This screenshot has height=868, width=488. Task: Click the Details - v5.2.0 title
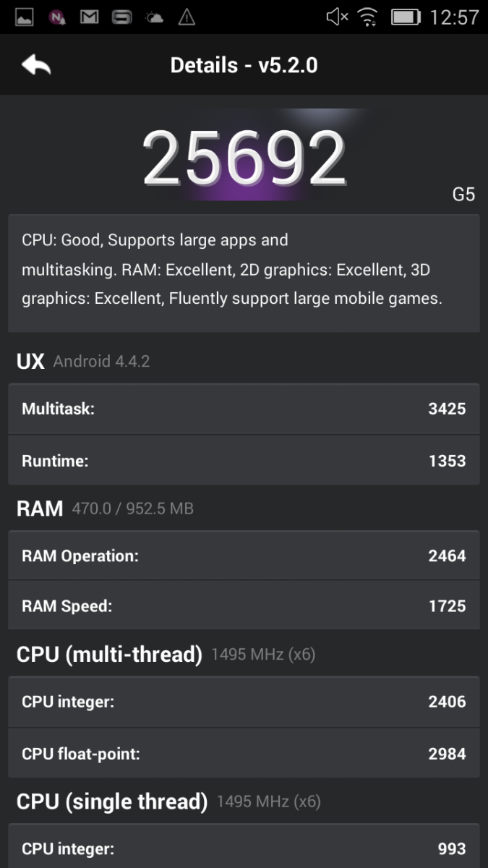click(x=244, y=65)
